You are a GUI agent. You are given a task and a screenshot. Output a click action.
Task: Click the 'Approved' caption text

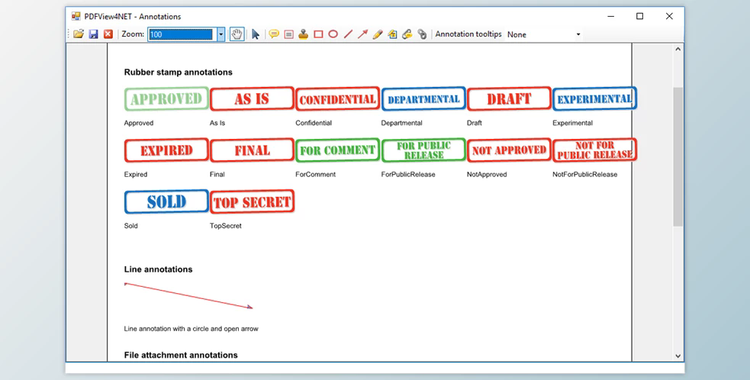tap(139, 123)
